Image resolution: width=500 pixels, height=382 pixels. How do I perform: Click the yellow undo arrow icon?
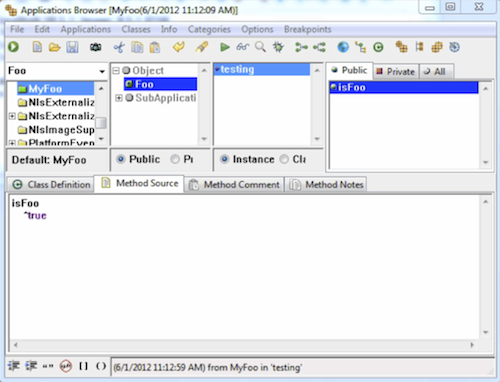179,47
